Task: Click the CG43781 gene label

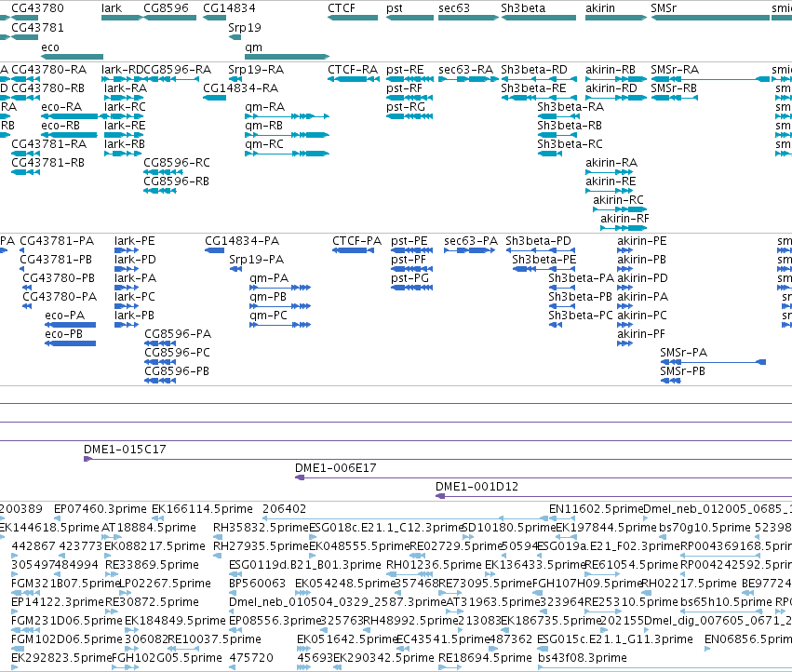Action: (38, 28)
